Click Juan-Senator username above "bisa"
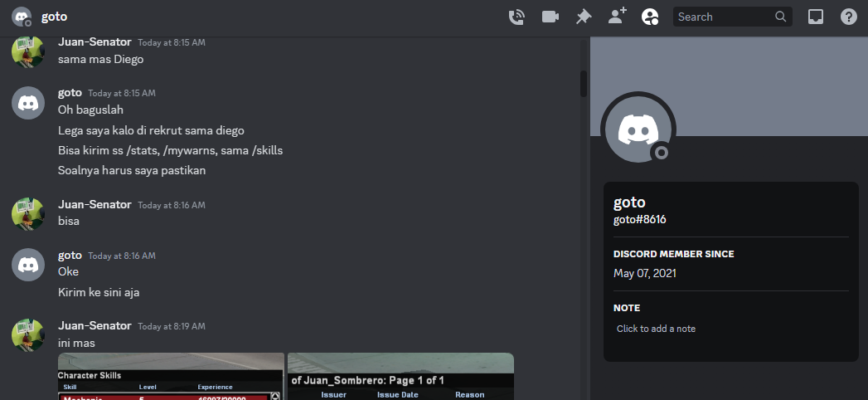 95,204
